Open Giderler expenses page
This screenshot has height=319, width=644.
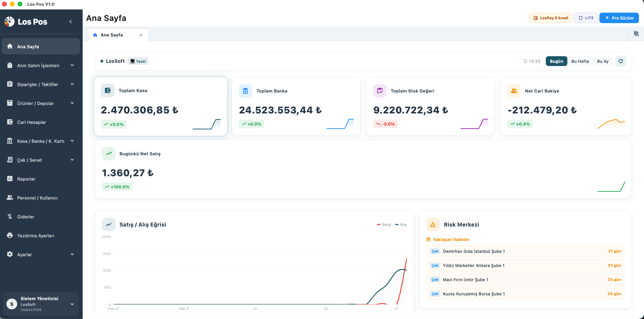26,217
